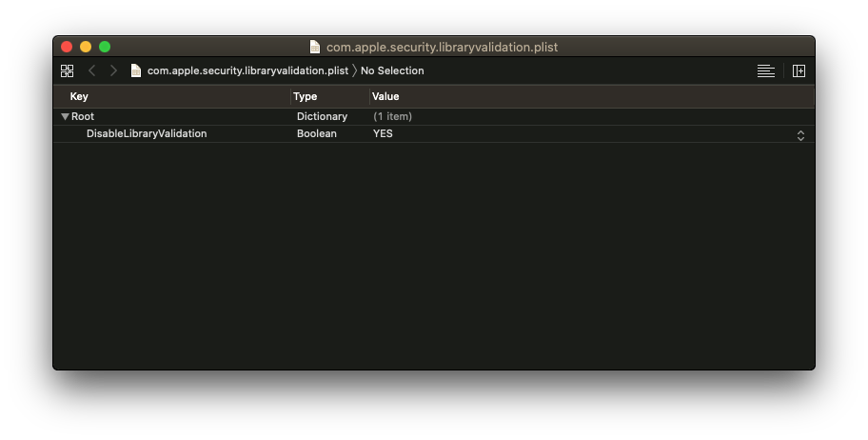This screenshot has height=440, width=868.
Task: Open the YES/NO value stepper
Action: point(800,136)
